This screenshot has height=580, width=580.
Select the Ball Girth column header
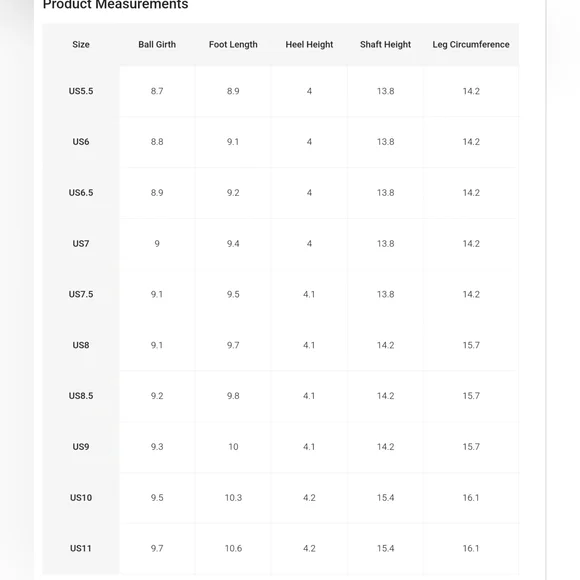pyautogui.click(x=157, y=44)
